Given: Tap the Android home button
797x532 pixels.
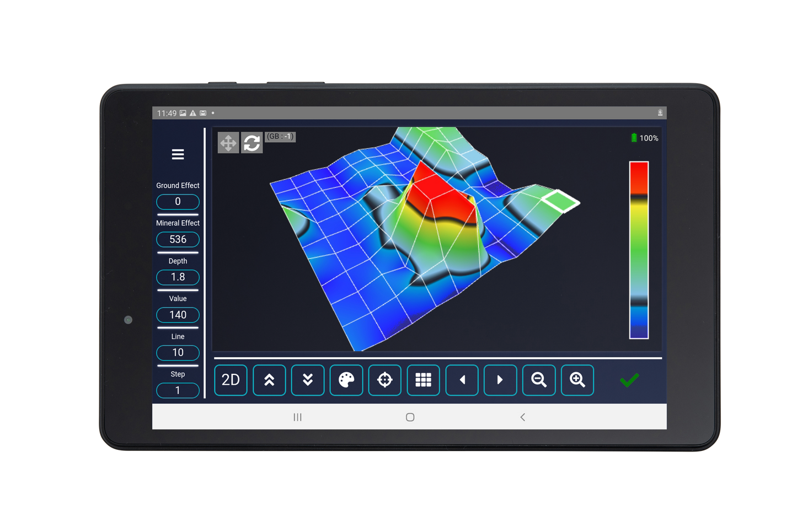Looking at the screenshot, I should tap(410, 417).
